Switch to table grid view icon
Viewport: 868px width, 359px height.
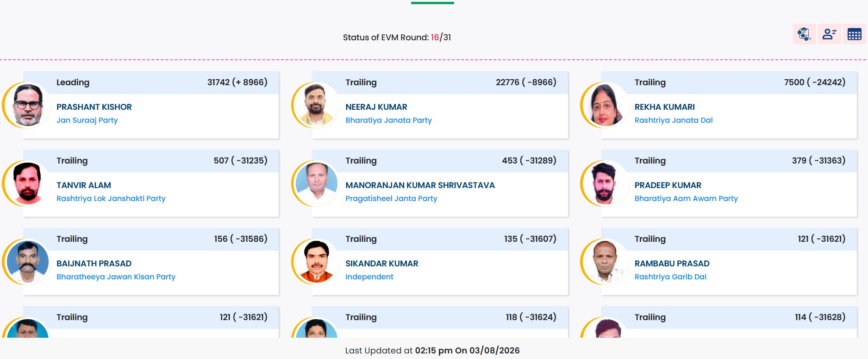(854, 34)
